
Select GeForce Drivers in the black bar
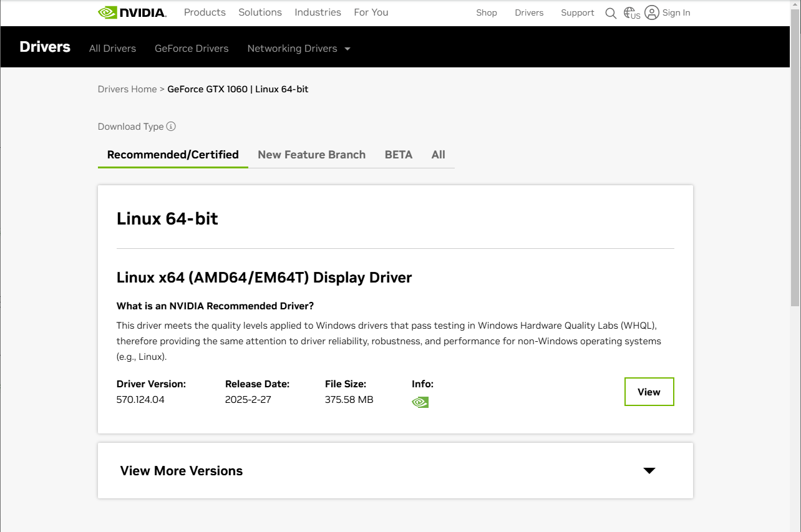192,49
